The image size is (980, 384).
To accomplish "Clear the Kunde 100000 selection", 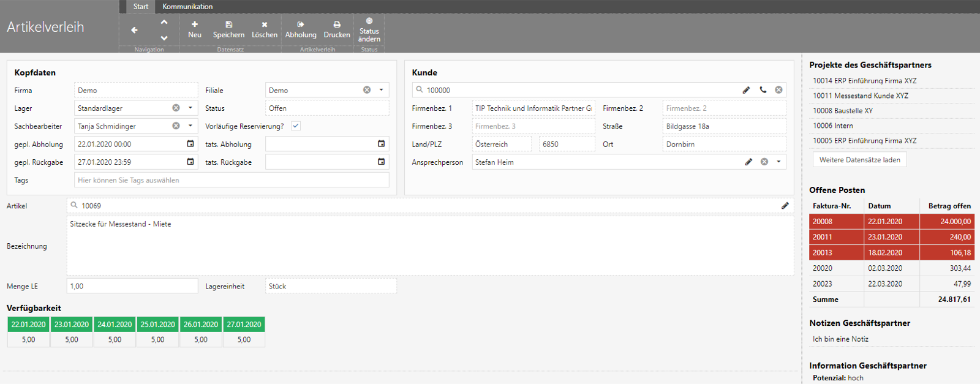I will (x=778, y=90).
